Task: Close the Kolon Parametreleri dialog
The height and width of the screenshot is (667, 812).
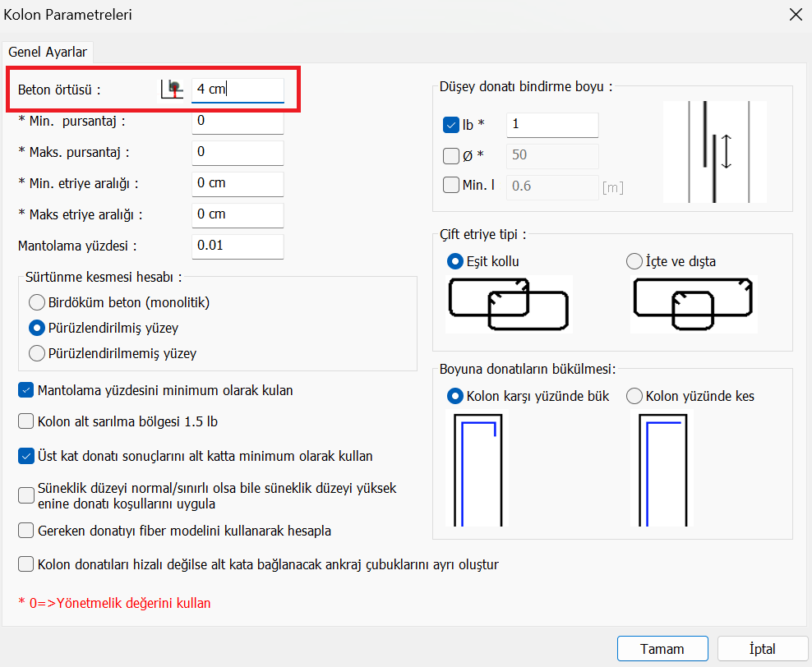Action: click(x=795, y=14)
